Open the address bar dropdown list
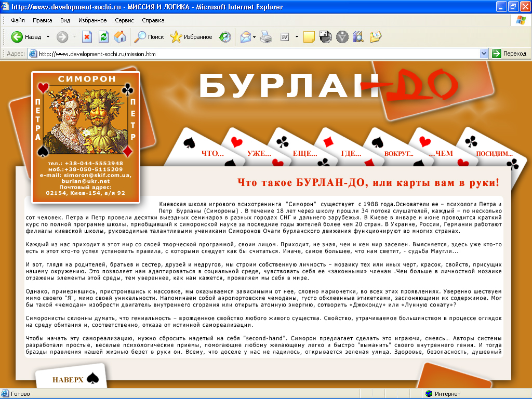 [x=483, y=53]
